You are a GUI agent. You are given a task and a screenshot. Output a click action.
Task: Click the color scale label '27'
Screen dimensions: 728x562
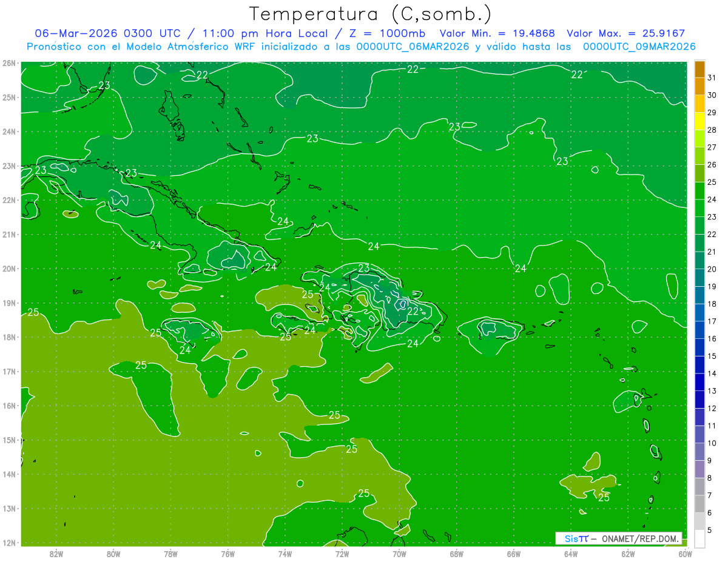point(712,147)
